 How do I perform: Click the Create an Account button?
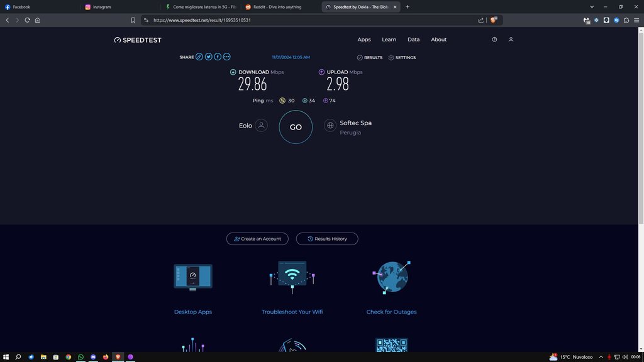(x=257, y=239)
